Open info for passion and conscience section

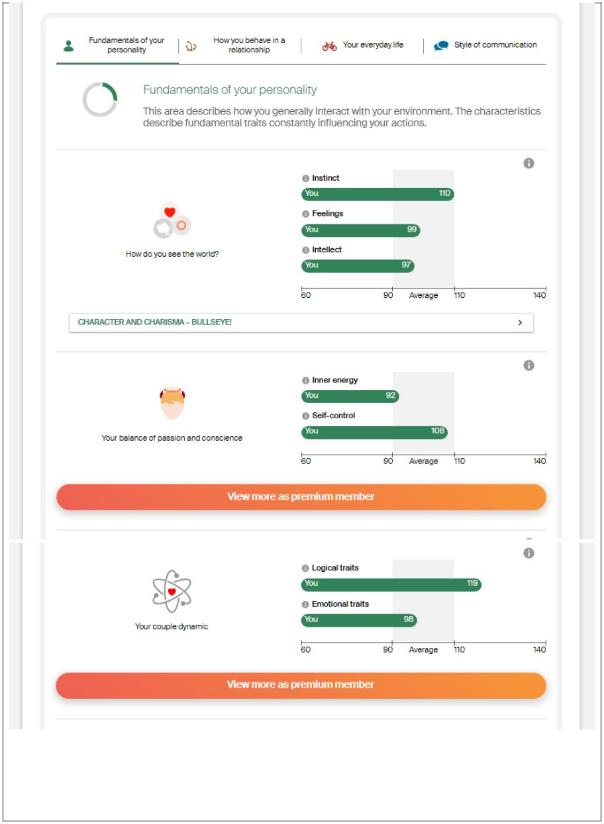pos(529,365)
